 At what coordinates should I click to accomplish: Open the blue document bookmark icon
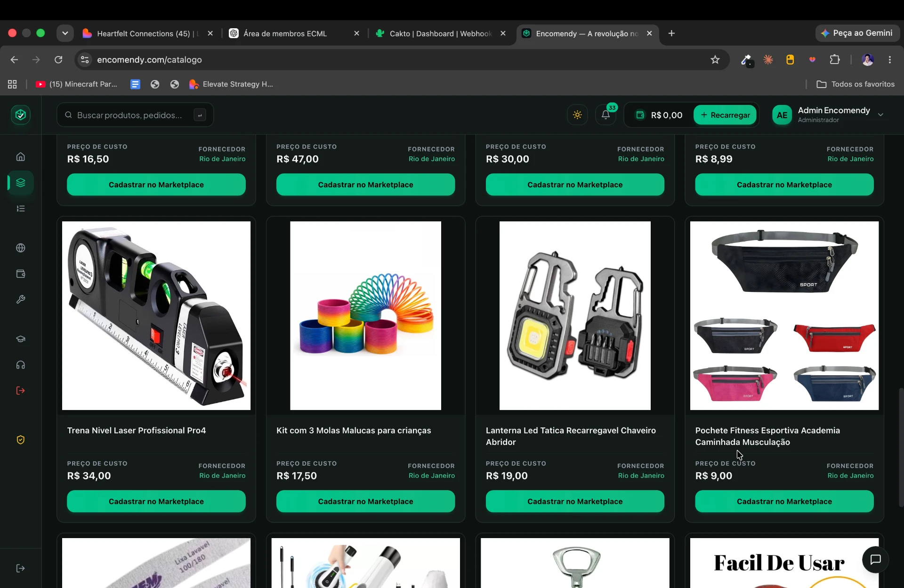(135, 84)
